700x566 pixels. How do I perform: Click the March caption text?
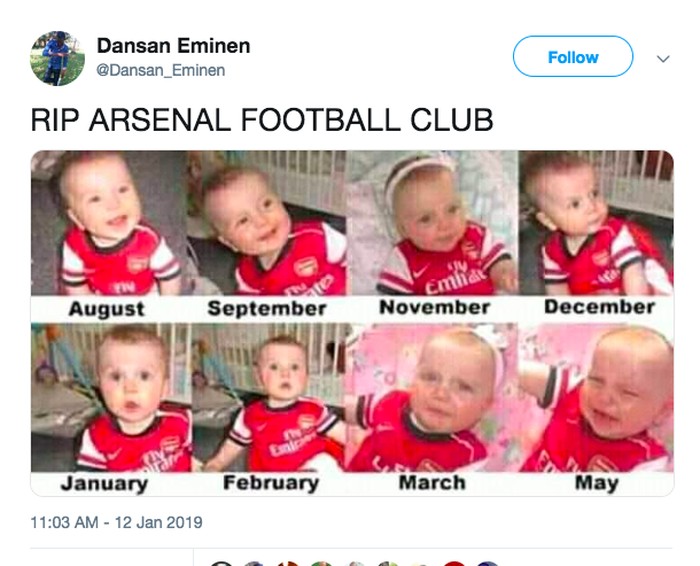coord(431,484)
